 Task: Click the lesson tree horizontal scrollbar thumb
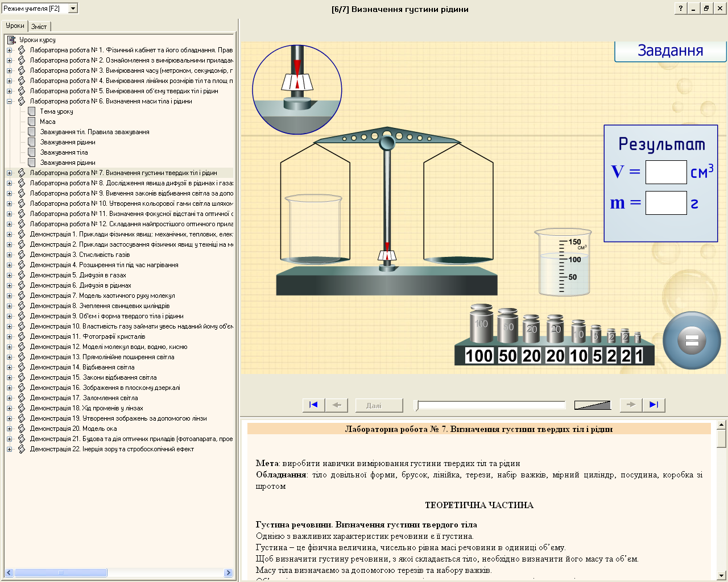[x=61, y=573]
